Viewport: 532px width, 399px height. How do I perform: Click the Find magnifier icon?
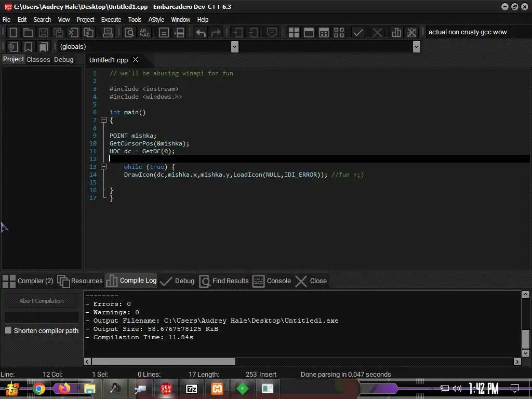click(x=129, y=33)
